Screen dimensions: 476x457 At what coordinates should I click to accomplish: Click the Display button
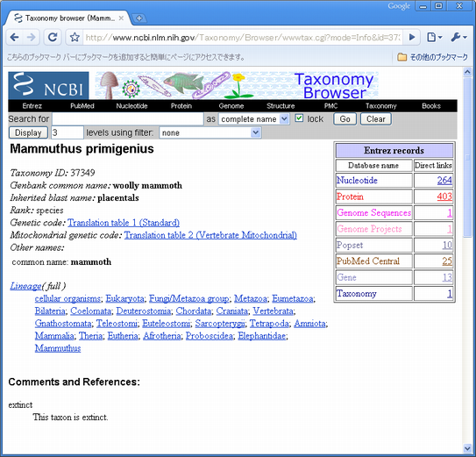[x=28, y=132]
